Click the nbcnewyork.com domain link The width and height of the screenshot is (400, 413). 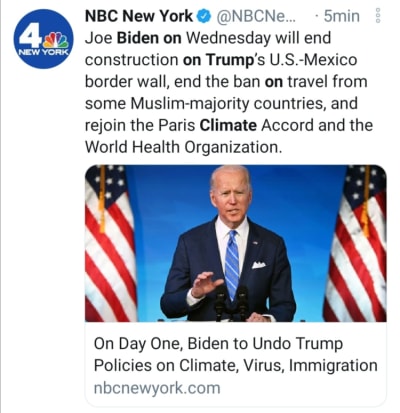(x=157, y=388)
